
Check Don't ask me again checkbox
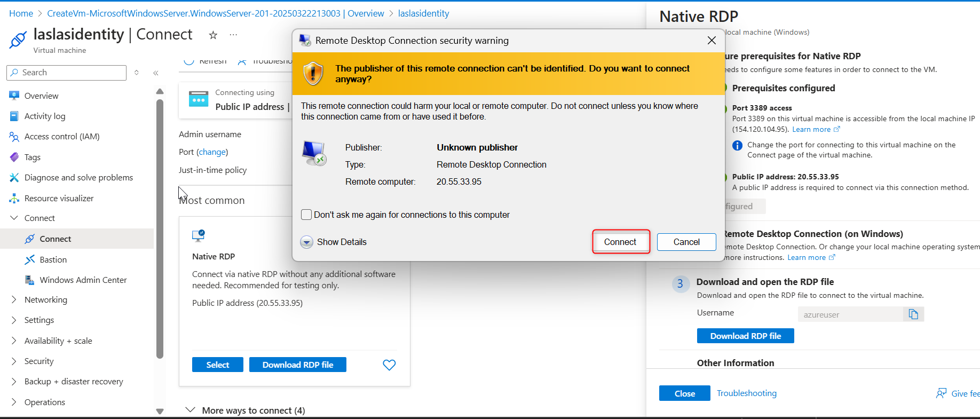click(306, 215)
